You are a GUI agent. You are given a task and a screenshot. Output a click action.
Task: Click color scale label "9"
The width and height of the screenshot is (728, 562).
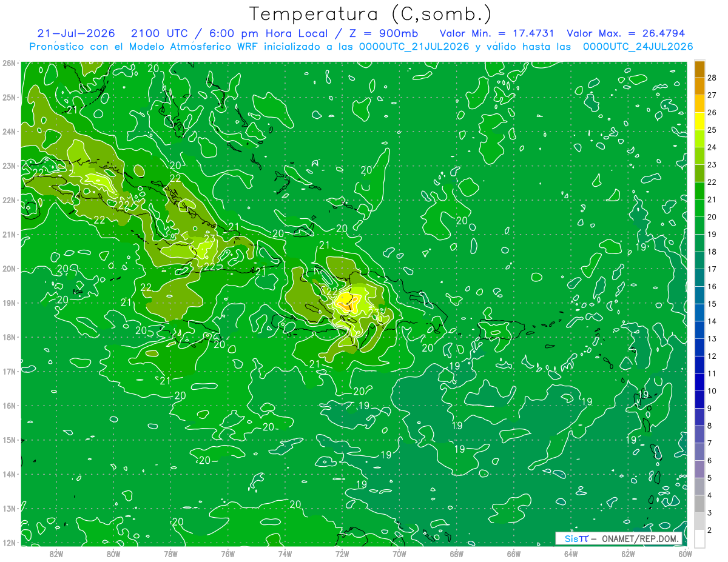pyautogui.click(x=710, y=409)
